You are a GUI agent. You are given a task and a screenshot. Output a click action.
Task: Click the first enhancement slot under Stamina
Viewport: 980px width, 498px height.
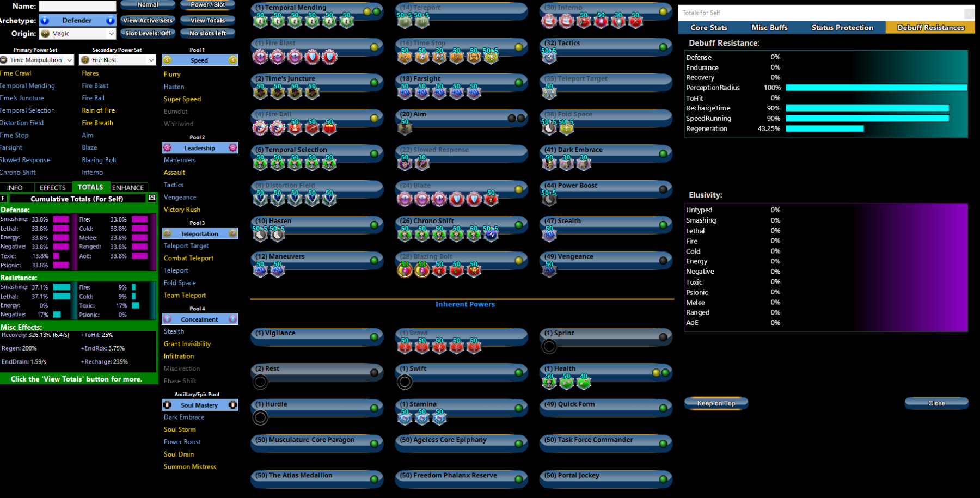405,417
